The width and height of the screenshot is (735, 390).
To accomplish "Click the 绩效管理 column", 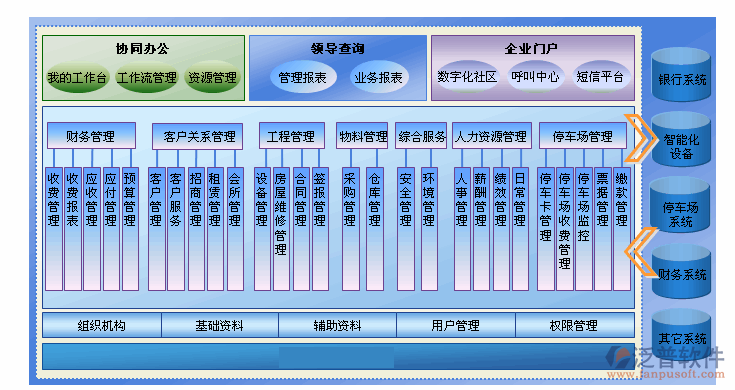I will [x=501, y=229].
